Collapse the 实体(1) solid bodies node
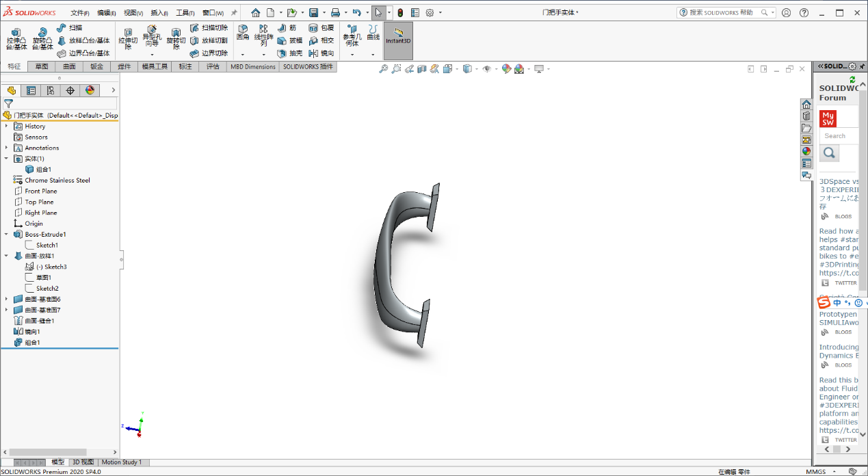The width and height of the screenshot is (868, 476). pyautogui.click(x=7, y=159)
